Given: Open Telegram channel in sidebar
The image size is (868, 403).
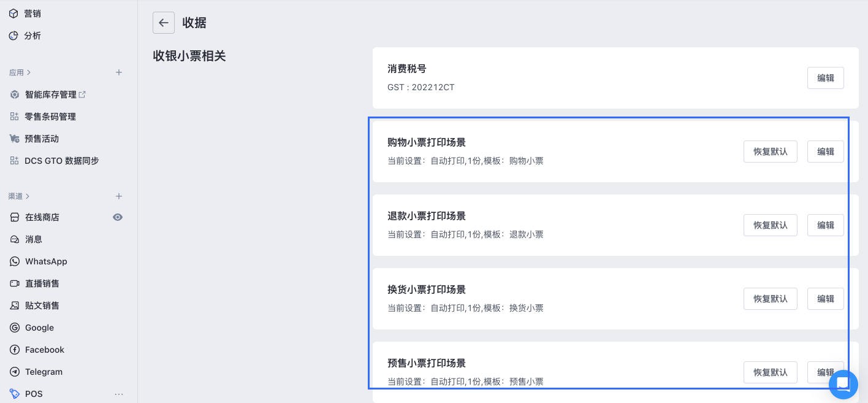Looking at the screenshot, I should pyautogui.click(x=44, y=372).
